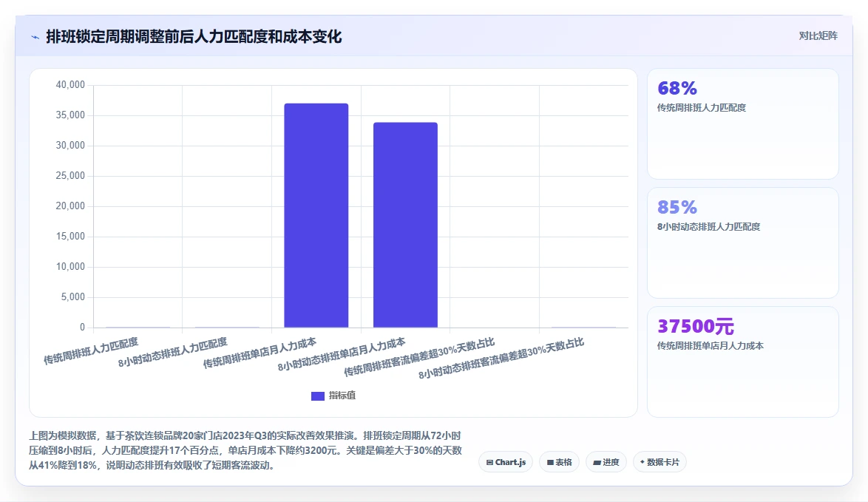Click the 传统周排班单店月人力成本 bar

(x=316, y=215)
